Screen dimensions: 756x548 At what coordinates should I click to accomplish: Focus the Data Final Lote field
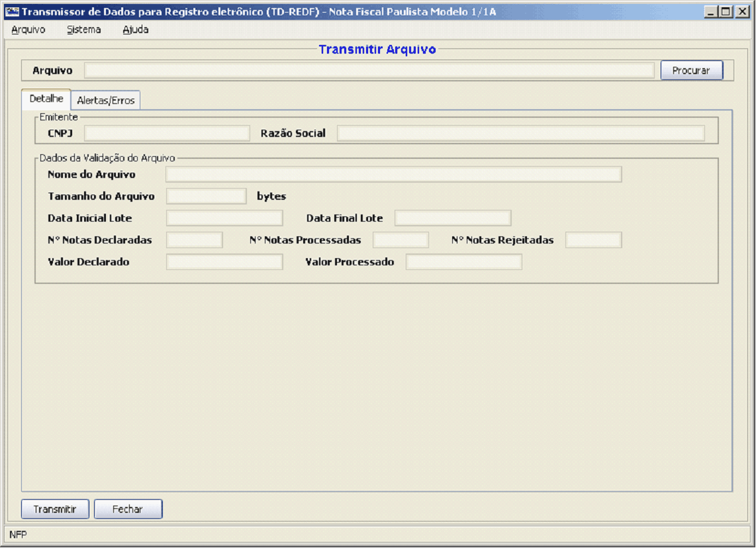pyautogui.click(x=453, y=218)
